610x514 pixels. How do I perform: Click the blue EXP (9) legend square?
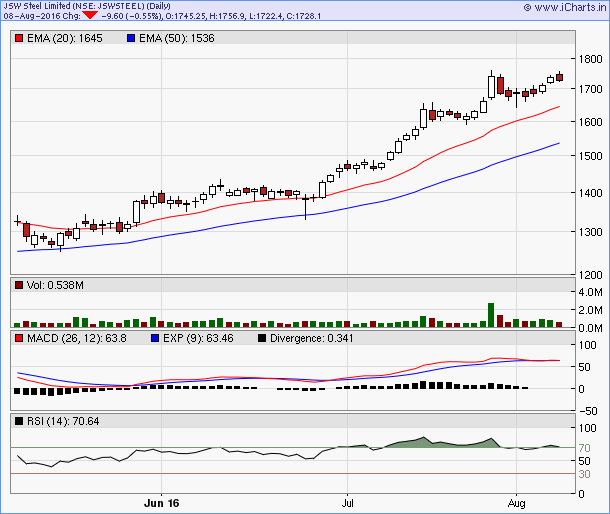pos(155,338)
